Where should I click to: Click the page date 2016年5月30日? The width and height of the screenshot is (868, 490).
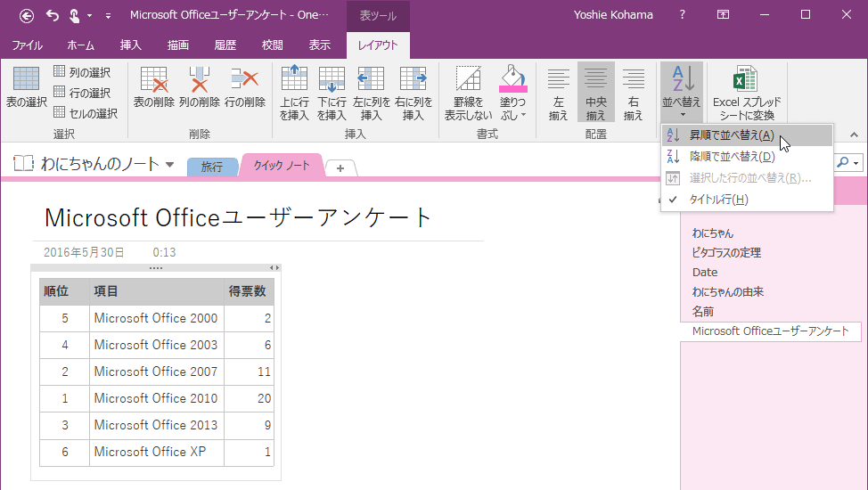pyautogui.click(x=84, y=252)
